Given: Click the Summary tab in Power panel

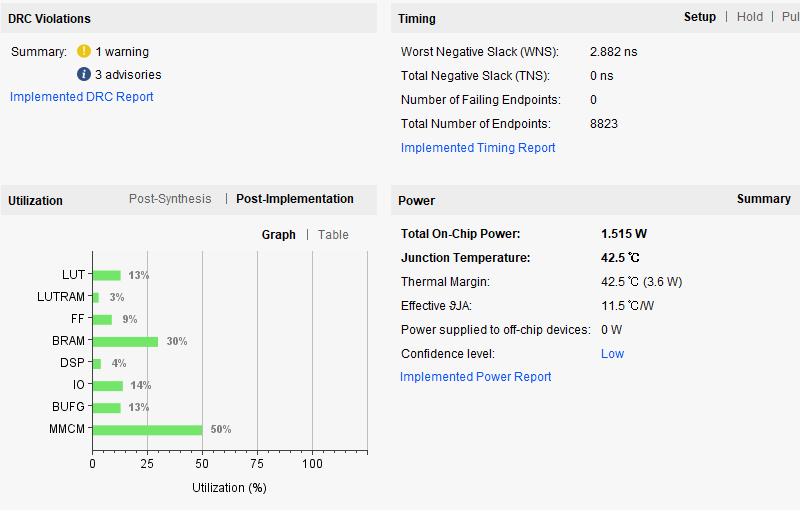Looking at the screenshot, I should (763, 199).
